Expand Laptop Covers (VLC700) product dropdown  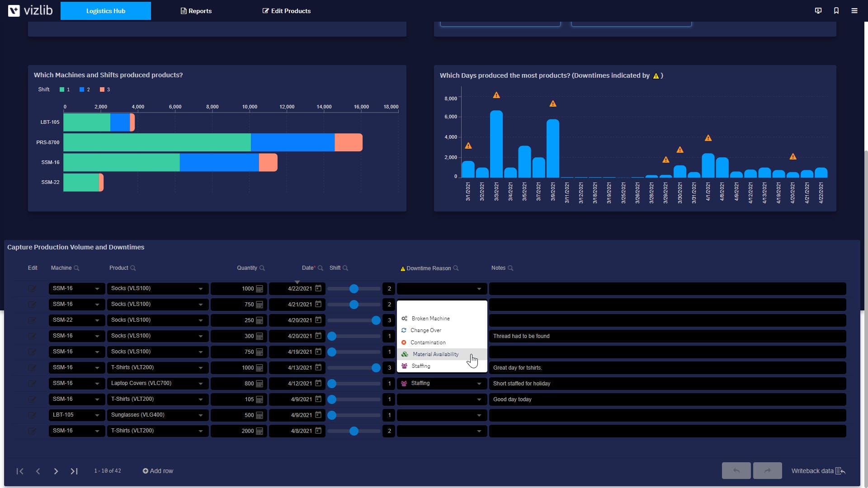[200, 384]
